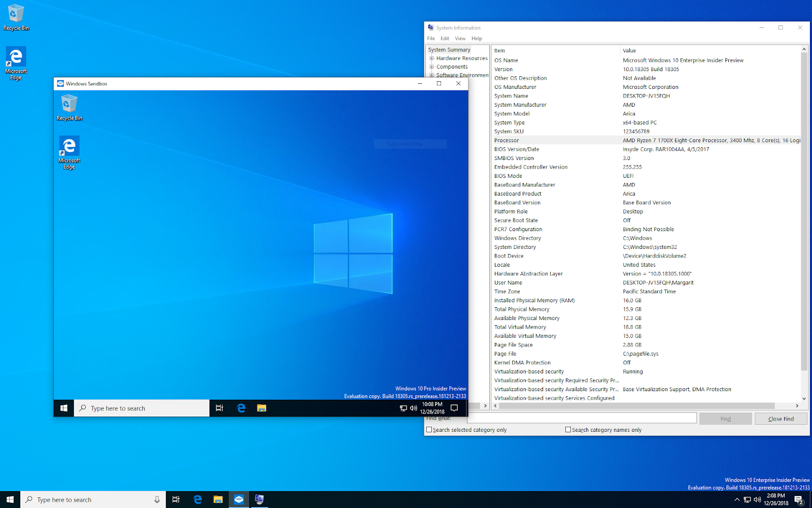Screen dimensions: 812x508
Task: Open the View menu in System Information
Action: 460,39
